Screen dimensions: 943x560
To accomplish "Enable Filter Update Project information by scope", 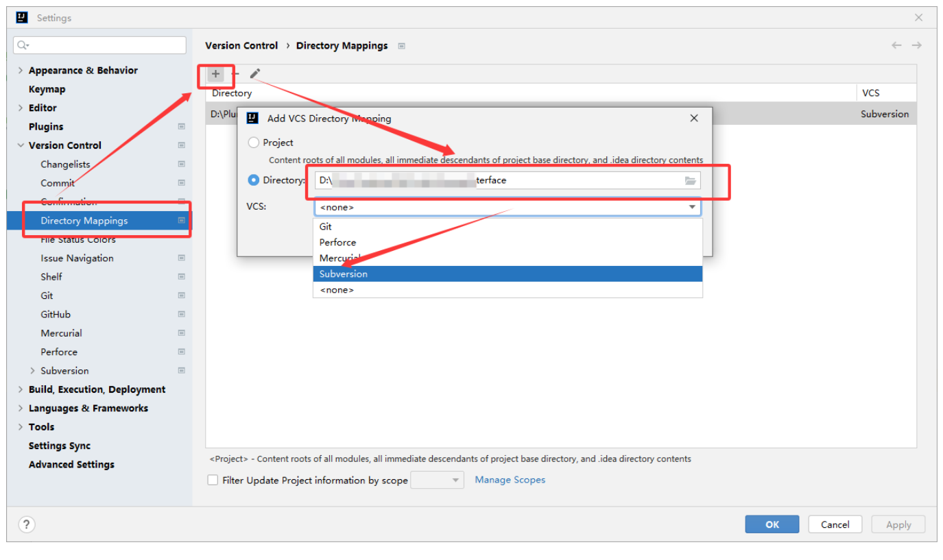I will (x=213, y=480).
